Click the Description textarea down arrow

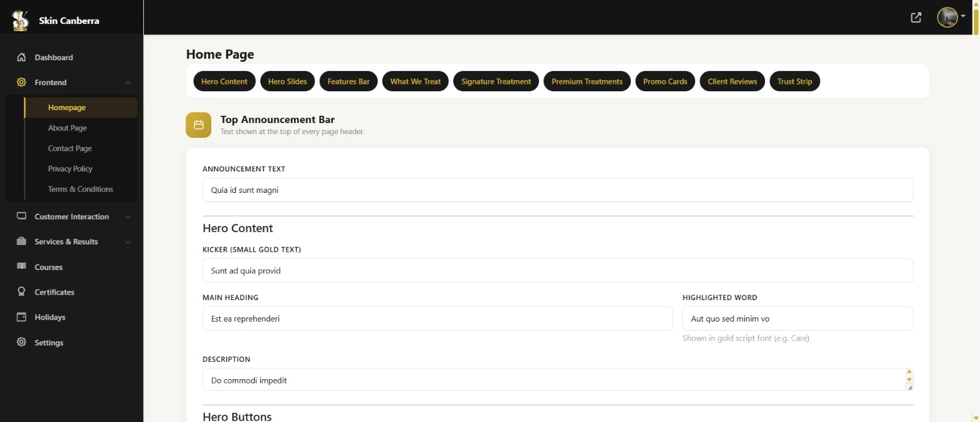(x=909, y=380)
